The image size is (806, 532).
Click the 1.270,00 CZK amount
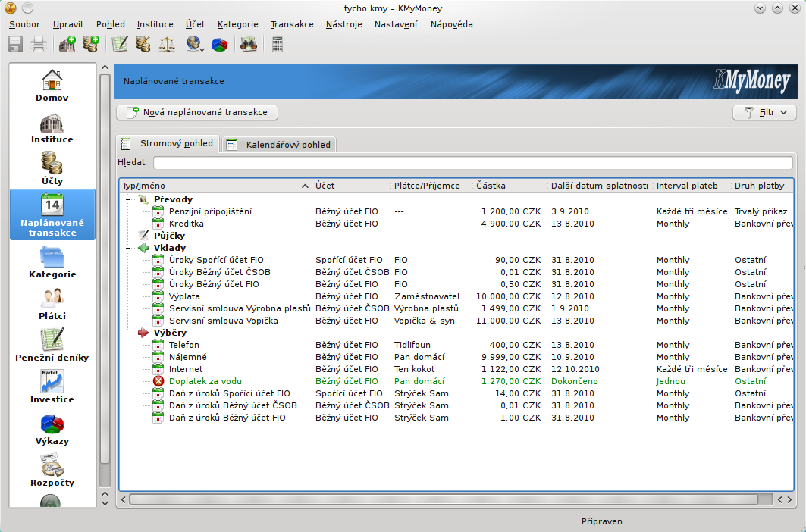coord(511,381)
